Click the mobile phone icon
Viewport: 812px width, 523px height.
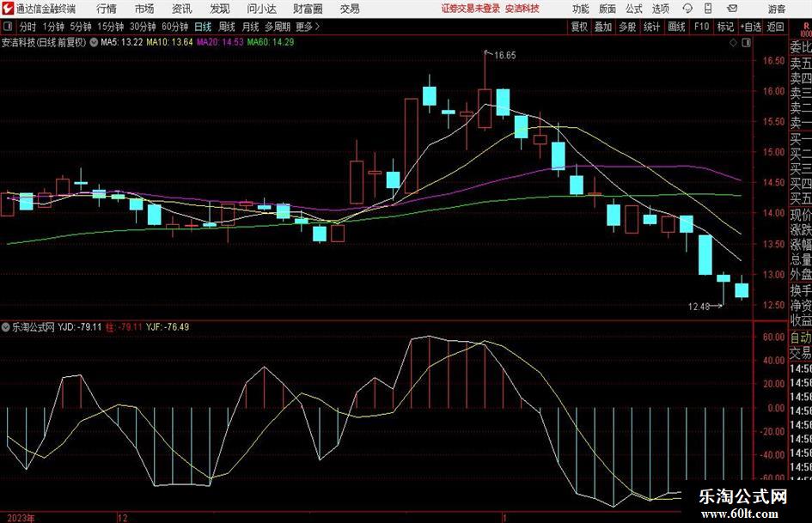tap(708, 9)
